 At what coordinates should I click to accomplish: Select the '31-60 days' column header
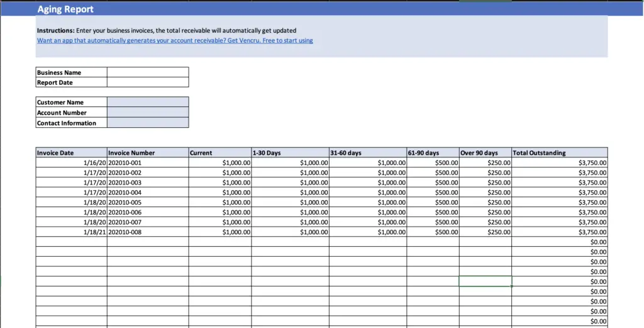[x=367, y=152]
